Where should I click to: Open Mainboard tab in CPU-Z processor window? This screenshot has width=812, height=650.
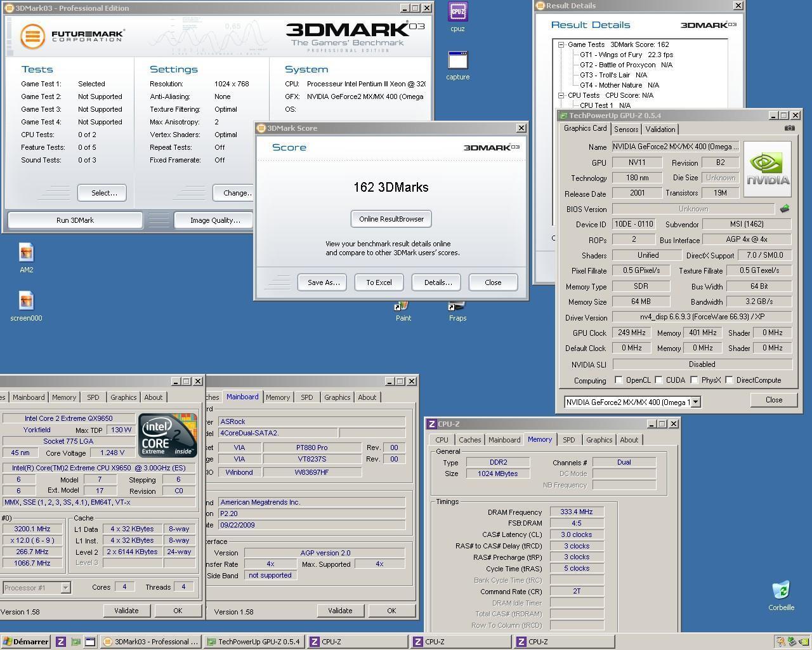(29, 397)
